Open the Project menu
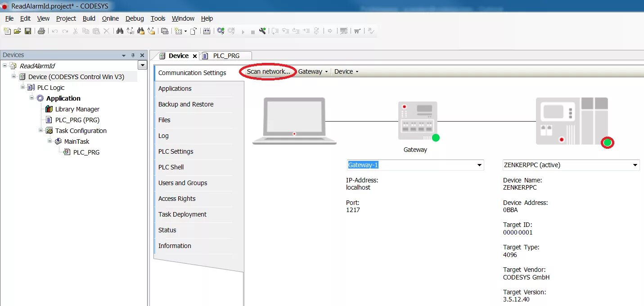 (66, 18)
